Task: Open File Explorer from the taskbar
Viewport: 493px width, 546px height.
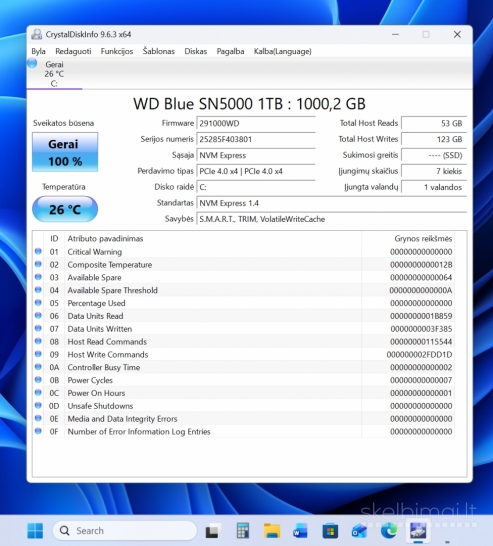Action: click(x=272, y=531)
